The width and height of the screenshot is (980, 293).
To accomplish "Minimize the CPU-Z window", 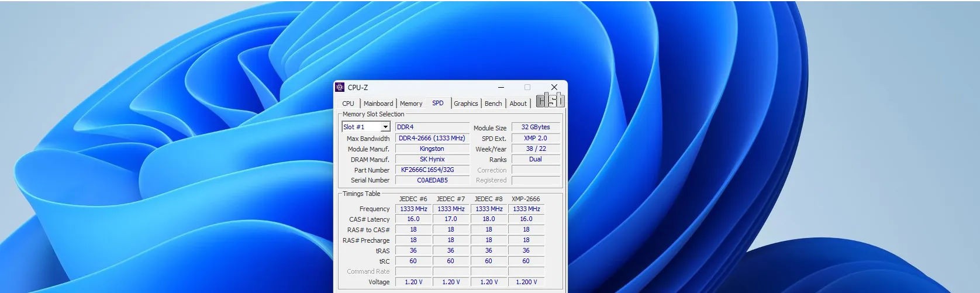I will coord(501,87).
